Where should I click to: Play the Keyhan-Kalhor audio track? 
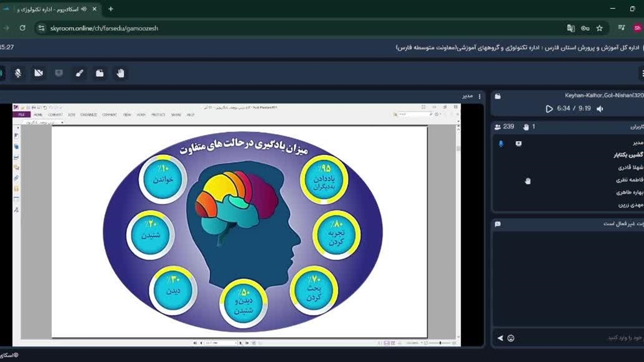(x=549, y=109)
